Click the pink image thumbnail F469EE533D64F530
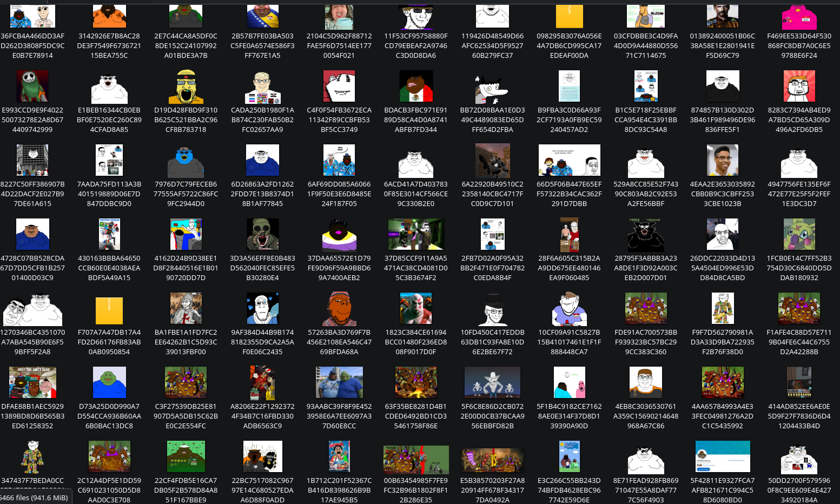The image size is (840, 504). tap(799, 16)
